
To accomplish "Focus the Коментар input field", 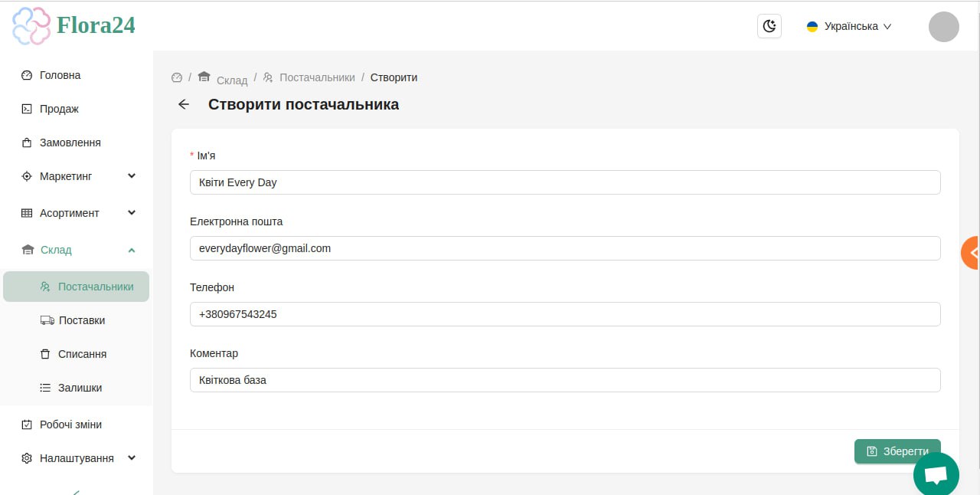I will tap(565, 380).
